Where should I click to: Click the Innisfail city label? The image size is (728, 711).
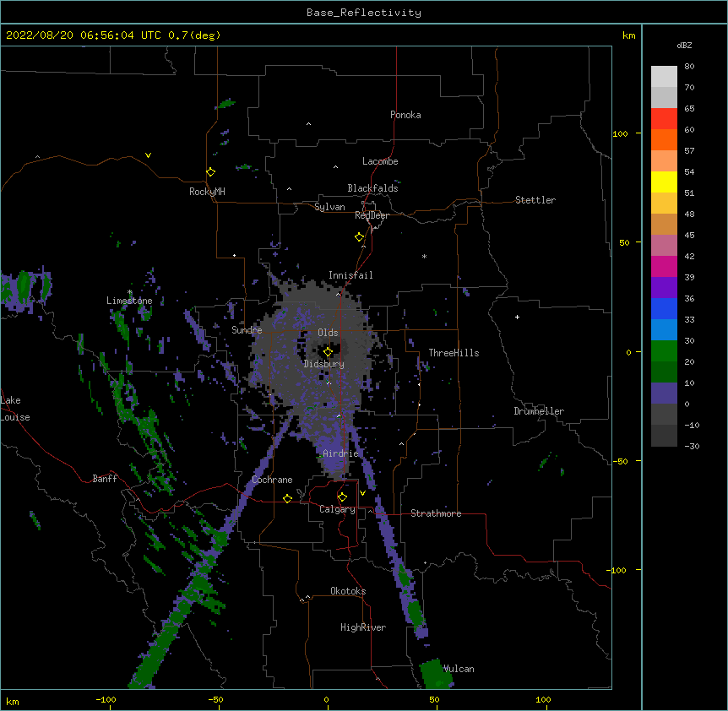(x=350, y=275)
